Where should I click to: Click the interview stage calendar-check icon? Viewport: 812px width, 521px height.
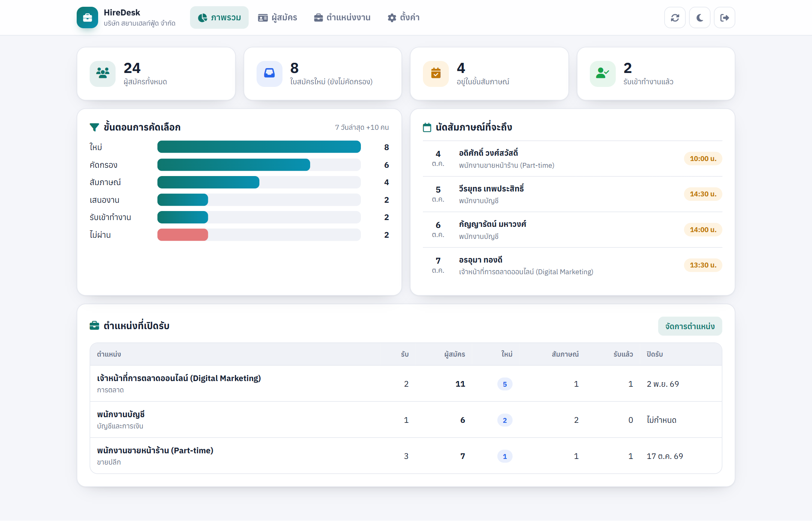436,74
